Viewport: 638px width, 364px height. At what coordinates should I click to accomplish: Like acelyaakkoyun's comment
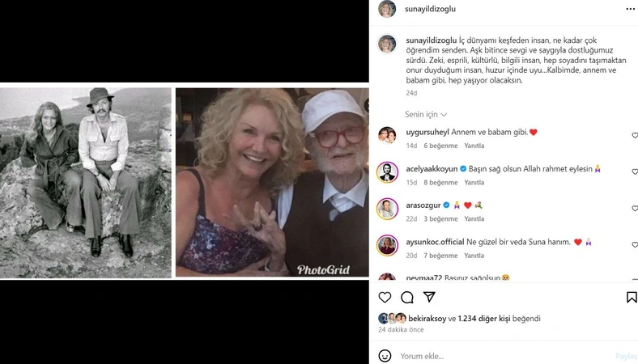[x=634, y=172]
